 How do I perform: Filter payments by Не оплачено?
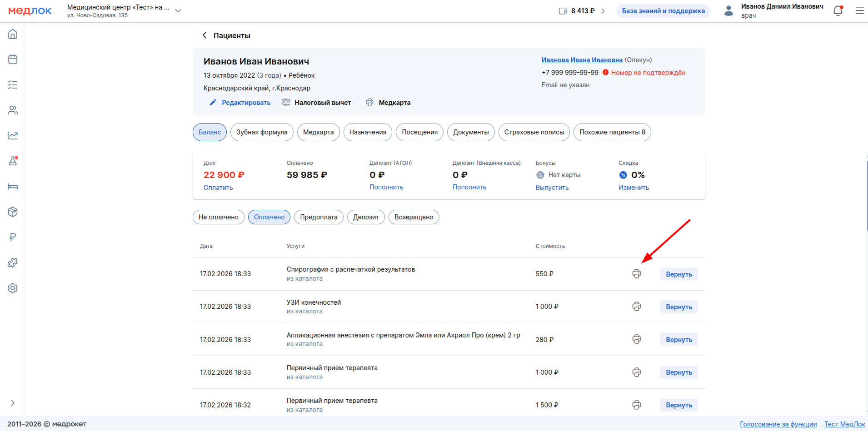[x=219, y=217]
